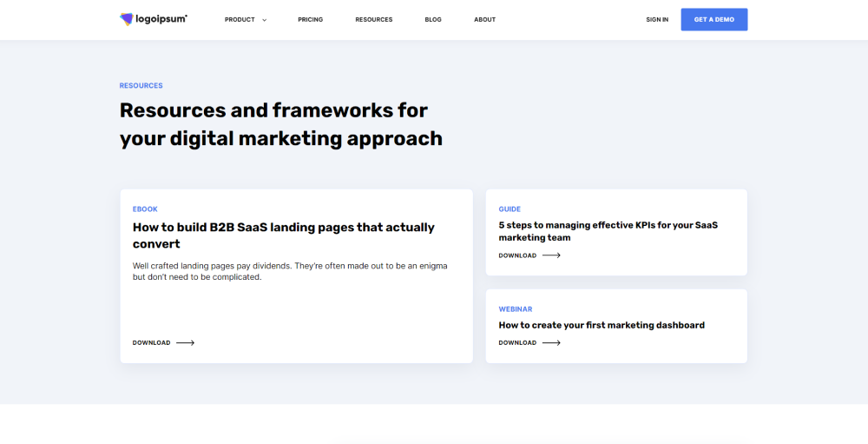The height and width of the screenshot is (444, 868).
Task: Open the 5 steps KPIs guide title
Action: point(608,231)
